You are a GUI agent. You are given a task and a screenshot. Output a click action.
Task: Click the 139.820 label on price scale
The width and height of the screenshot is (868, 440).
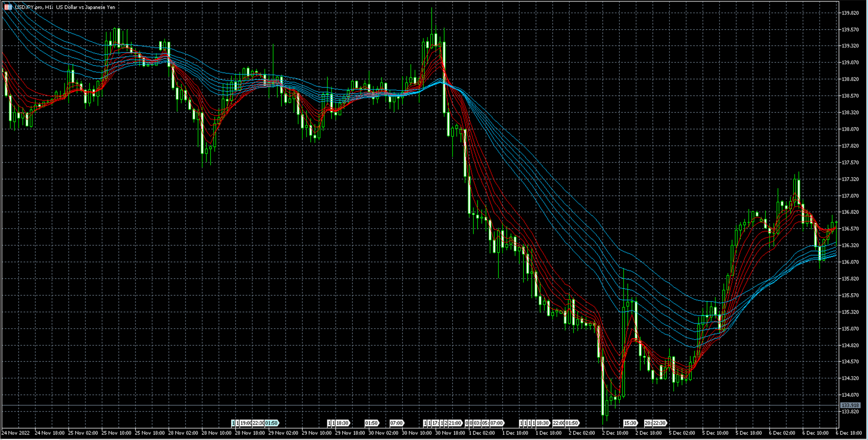[x=850, y=13]
